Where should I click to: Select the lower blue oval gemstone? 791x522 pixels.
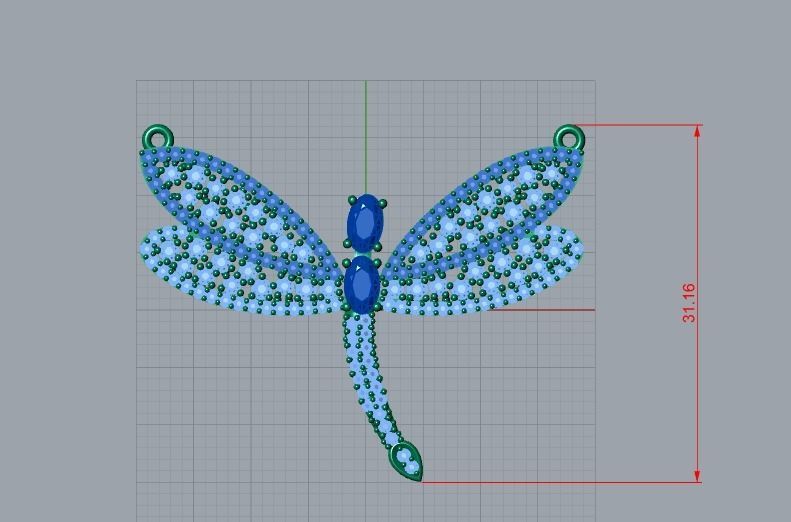[x=362, y=285]
